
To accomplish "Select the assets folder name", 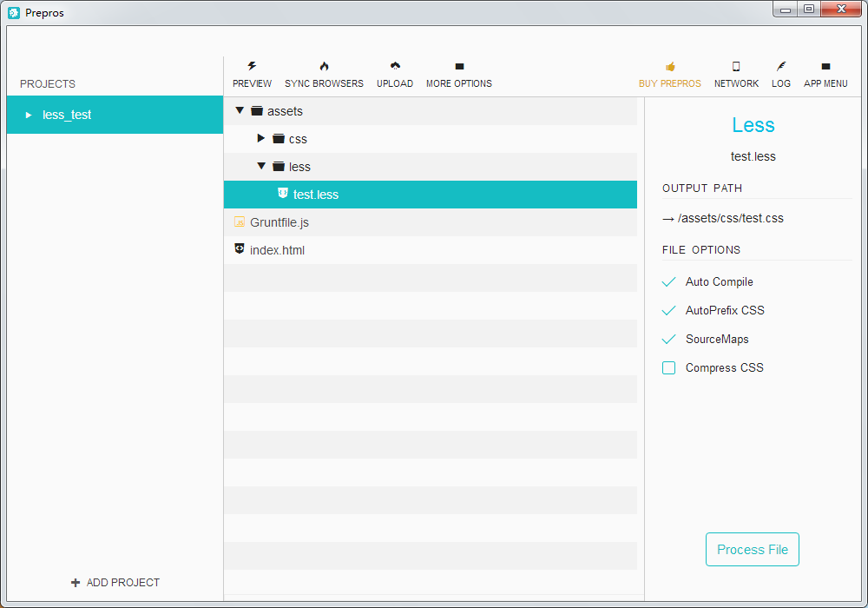I will (x=285, y=111).
